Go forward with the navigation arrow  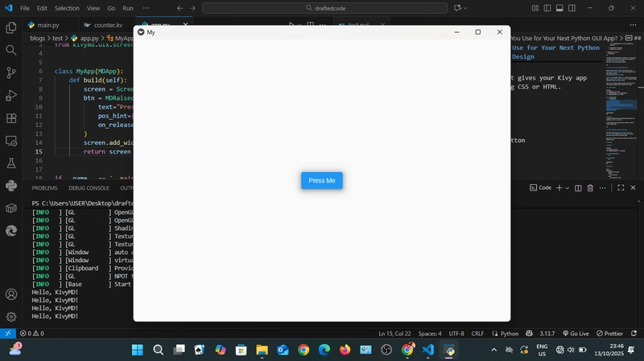(x=192, y=8)
